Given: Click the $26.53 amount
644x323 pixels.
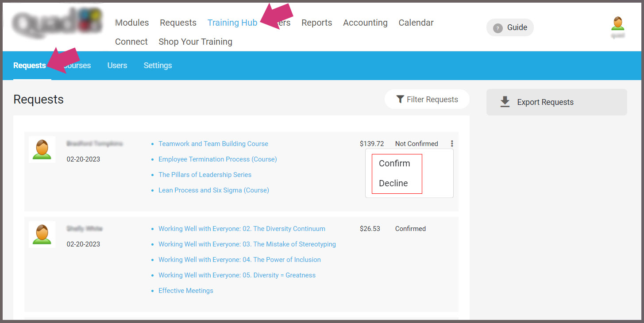Looking at the screenshot, I should 370,229.
